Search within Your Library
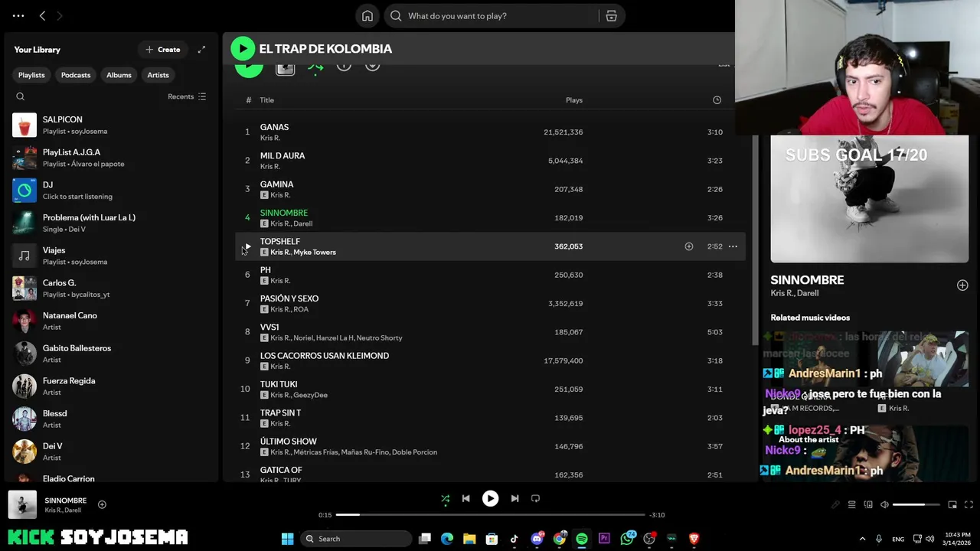This screenshot has width=980, height=551. 21,96
